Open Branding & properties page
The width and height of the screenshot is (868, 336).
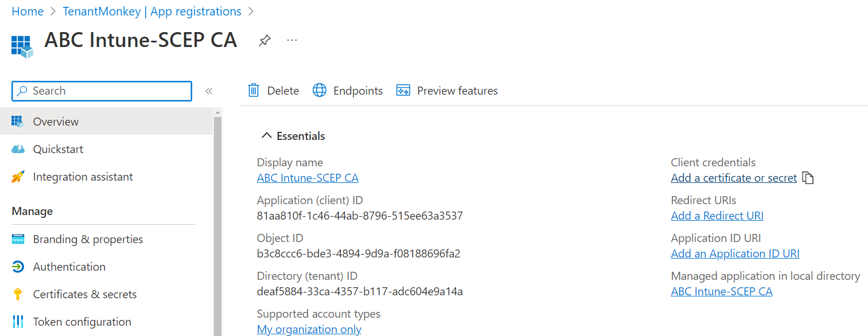88,239
